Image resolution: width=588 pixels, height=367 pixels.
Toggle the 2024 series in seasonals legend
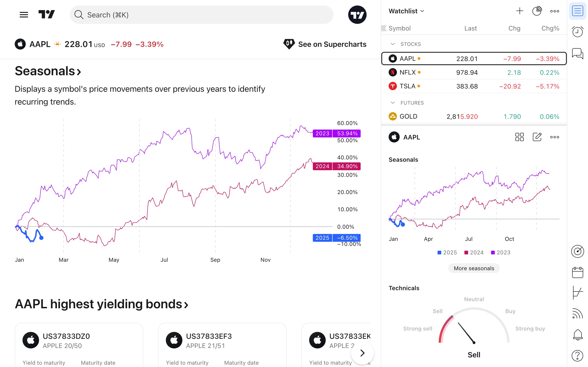[x=474, y=253]
